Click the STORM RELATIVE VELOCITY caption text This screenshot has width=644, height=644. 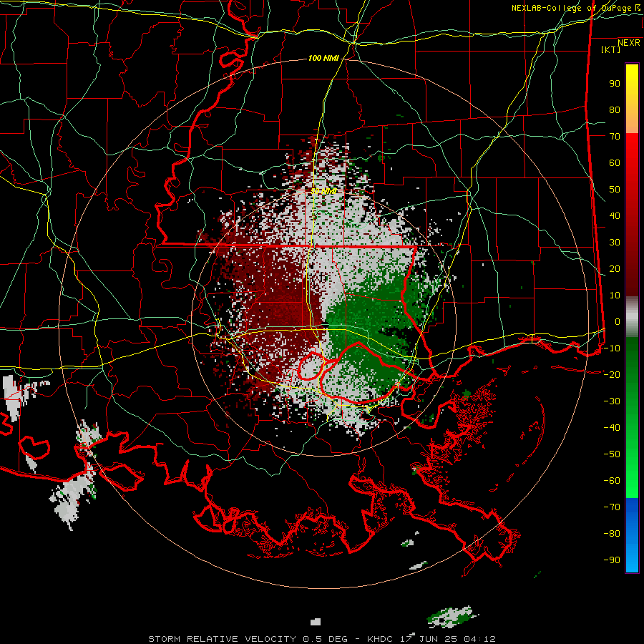(x=222, y=639)
